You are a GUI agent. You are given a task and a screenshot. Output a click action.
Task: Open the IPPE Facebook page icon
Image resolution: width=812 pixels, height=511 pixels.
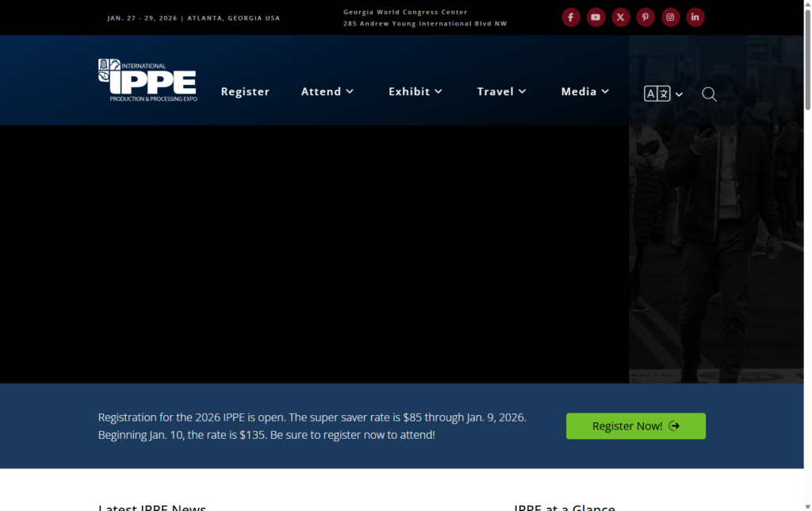point(571,17)
